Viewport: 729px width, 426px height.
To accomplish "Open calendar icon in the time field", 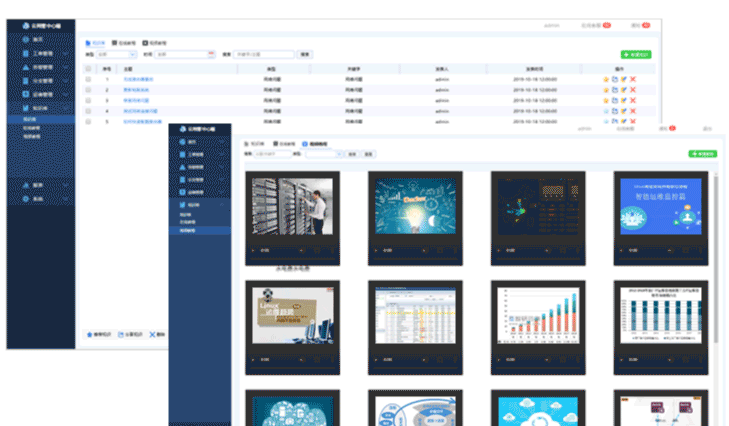I will pyautogui.click(x=211, y=54).
